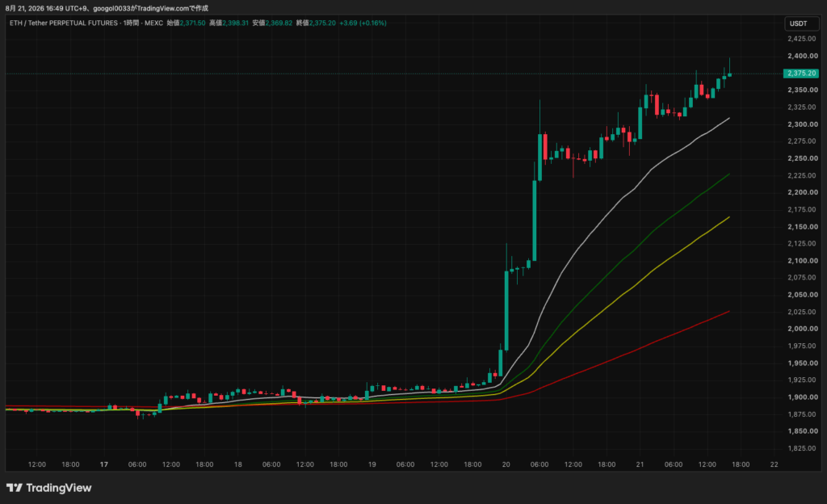Click the 1,950.00 price axis label
The width and height of the screenshot is (827, 504).
803,363
